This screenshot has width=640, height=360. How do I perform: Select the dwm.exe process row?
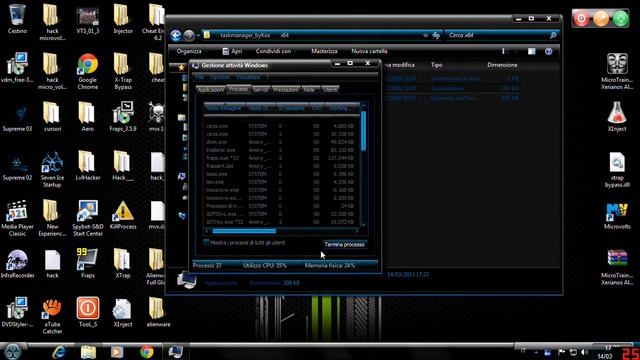coord(281,142)
